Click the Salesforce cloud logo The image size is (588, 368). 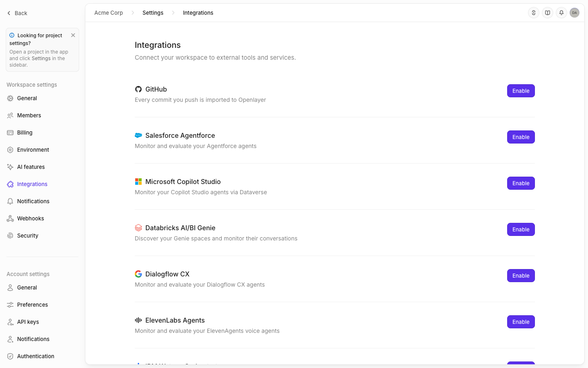coord(138,135)
